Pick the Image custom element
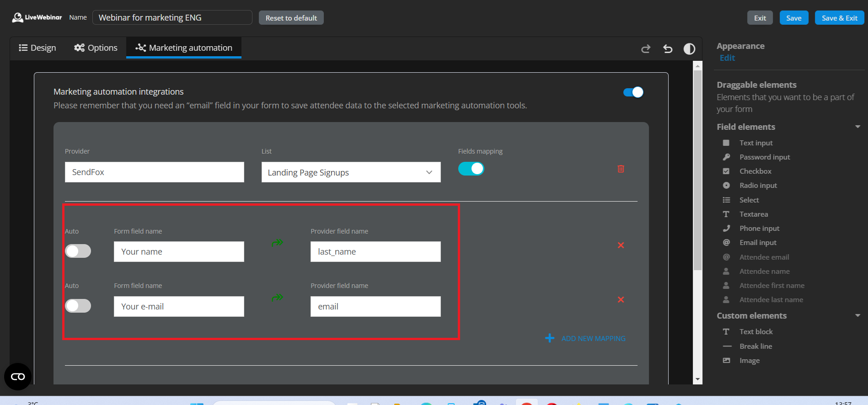Screen dimensions: 868x405 (749, 361)
